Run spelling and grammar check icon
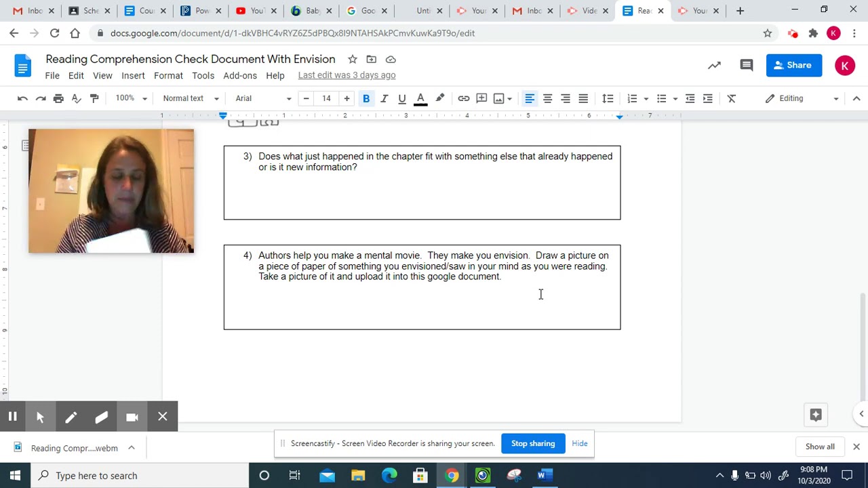The image size is (868, 488). (77, 98)
